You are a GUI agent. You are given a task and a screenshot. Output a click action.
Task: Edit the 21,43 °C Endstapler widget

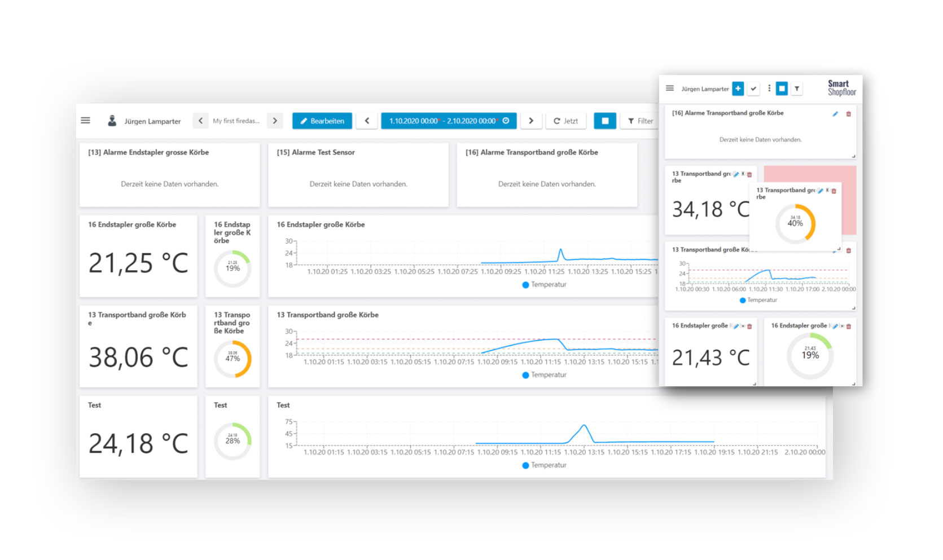(736, 326)
